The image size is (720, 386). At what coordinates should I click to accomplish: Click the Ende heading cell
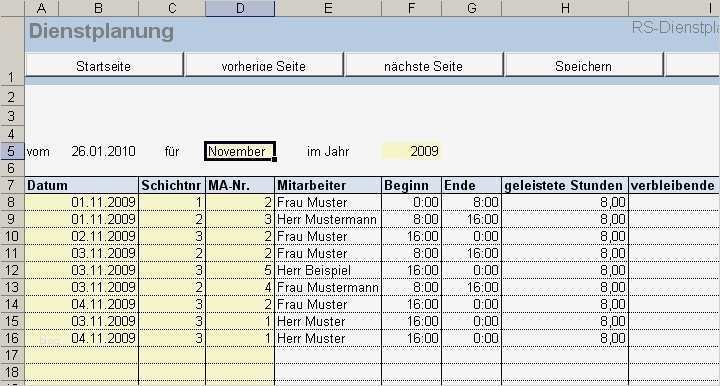[x=471, y=185]
